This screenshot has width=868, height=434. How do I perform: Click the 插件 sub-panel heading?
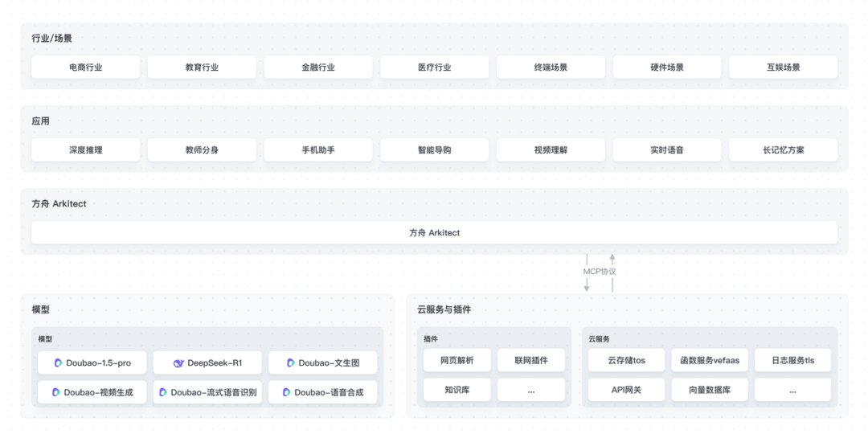coord(430,339)
